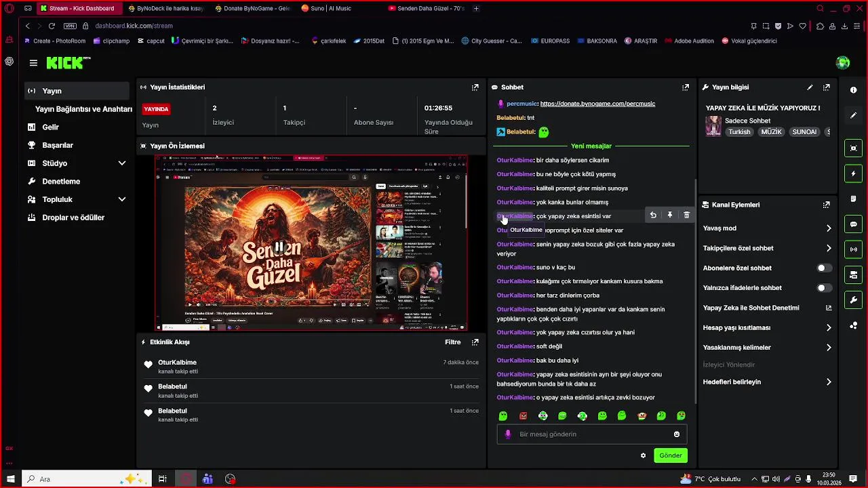
Task: Pop out the Sohbet chat panel
Action: coord(686,87)
